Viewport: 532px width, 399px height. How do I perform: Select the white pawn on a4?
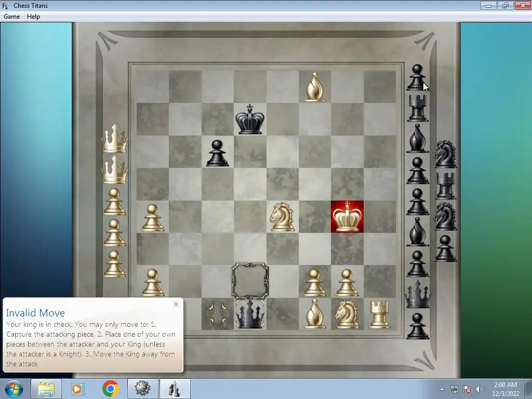pos(152,218)
